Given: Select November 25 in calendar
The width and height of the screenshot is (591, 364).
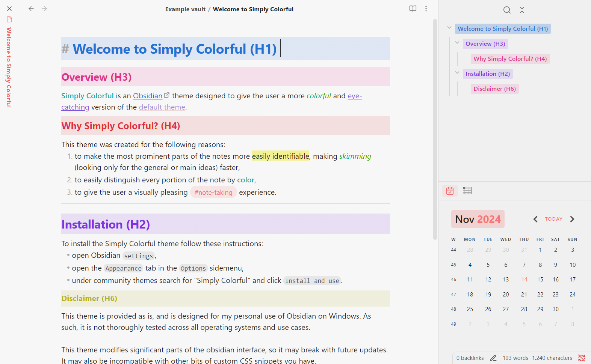Looking at the screenshot, I should [x=470, y=309].
